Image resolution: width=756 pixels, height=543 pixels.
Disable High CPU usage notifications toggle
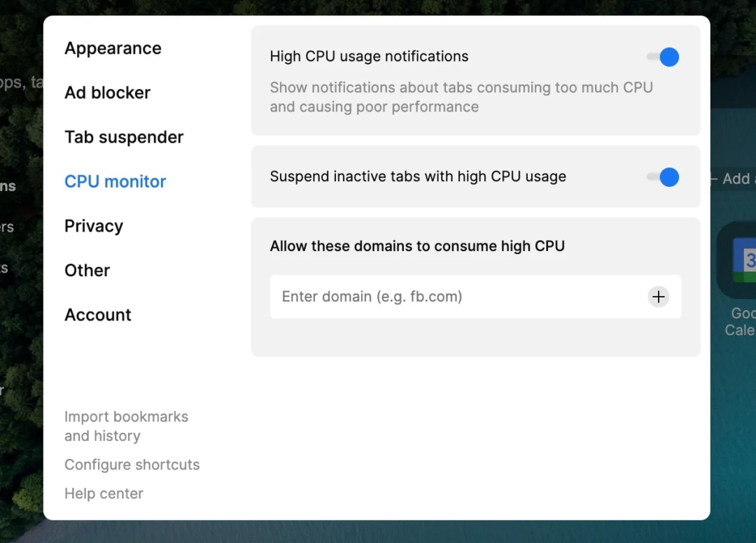pyautogui.click(x=664, y=57)
